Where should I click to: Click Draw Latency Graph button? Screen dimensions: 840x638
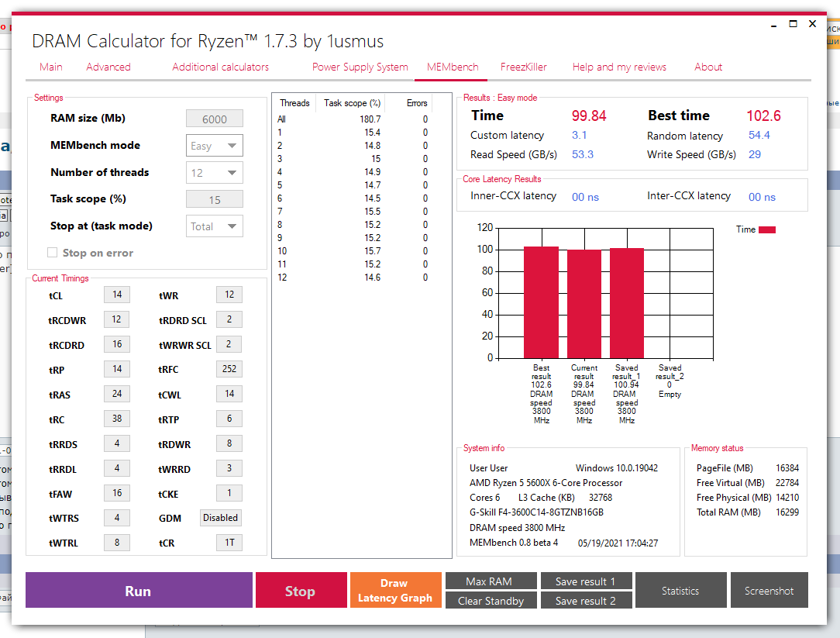(x=395, y=590)
